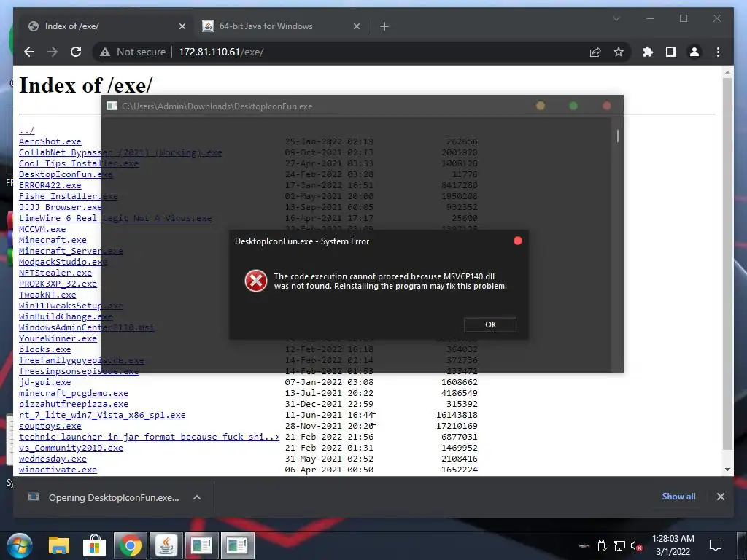
Task: Click the Opening DesktopIconFun.exe download item
Action: 104,497
